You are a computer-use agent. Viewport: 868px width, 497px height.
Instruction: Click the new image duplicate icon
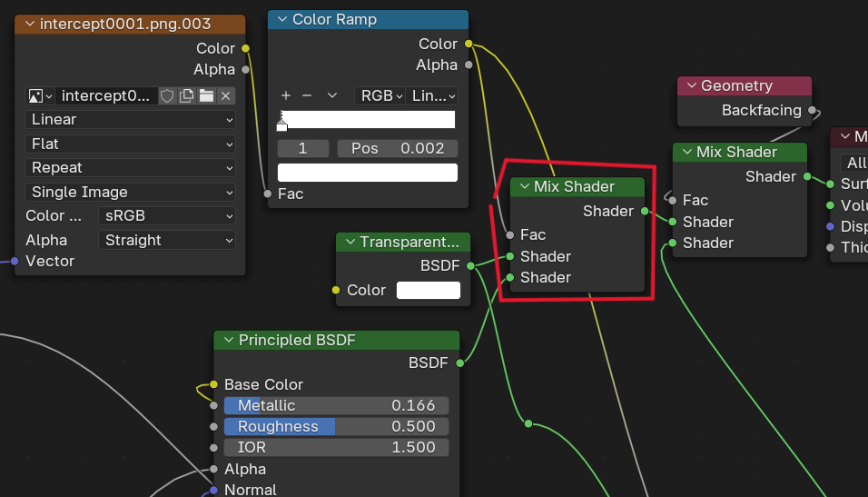pos(187,95)
